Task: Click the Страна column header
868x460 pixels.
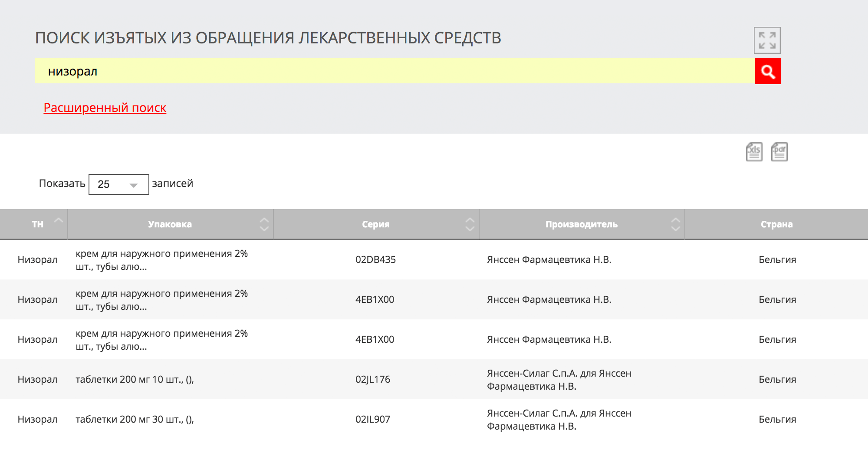Action: pos(776,224)
